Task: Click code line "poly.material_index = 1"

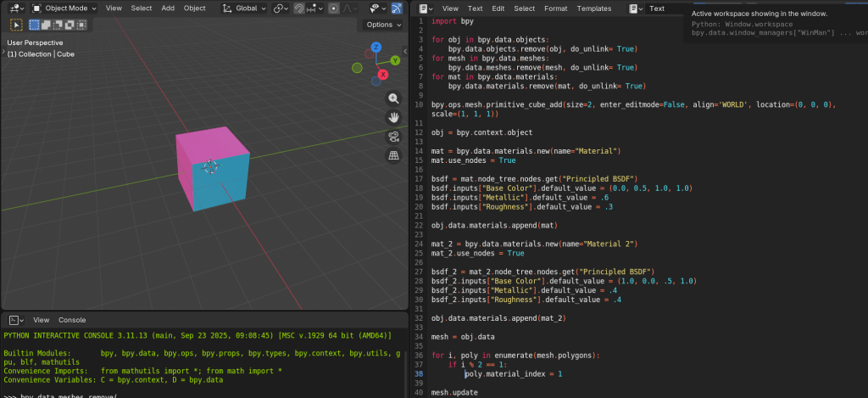Action: click(x=513, y=374)
